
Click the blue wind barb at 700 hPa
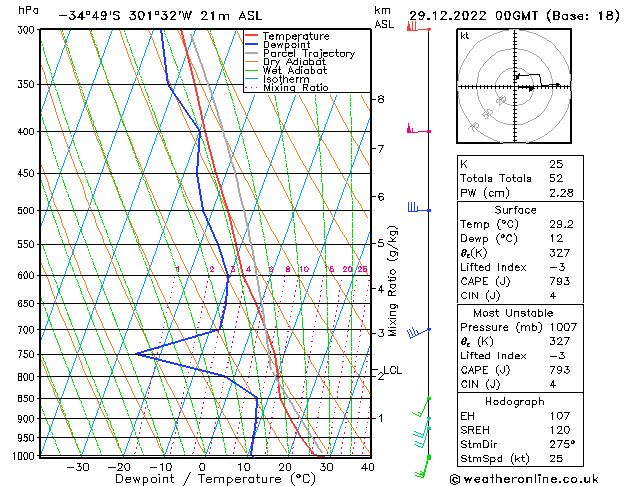click(x=419, y=332)
